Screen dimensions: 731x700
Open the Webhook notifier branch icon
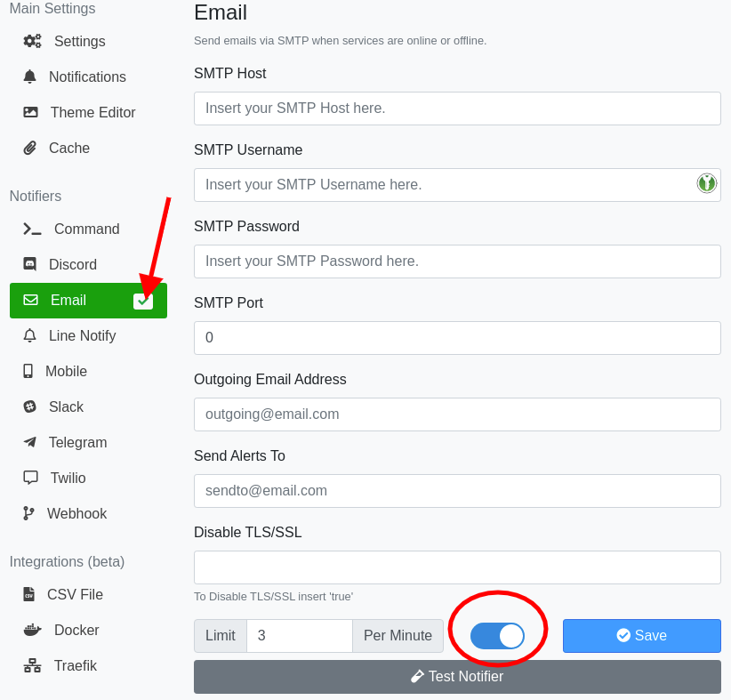click(28, 513)
